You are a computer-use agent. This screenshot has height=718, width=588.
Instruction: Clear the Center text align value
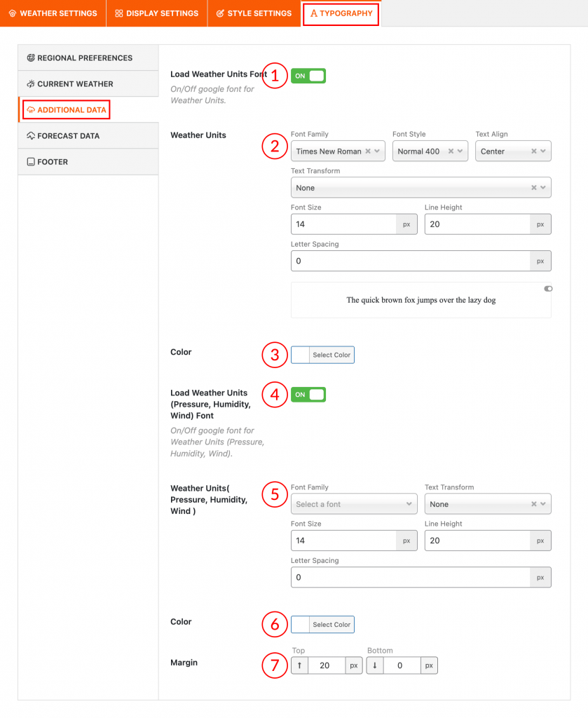(533, 151)
